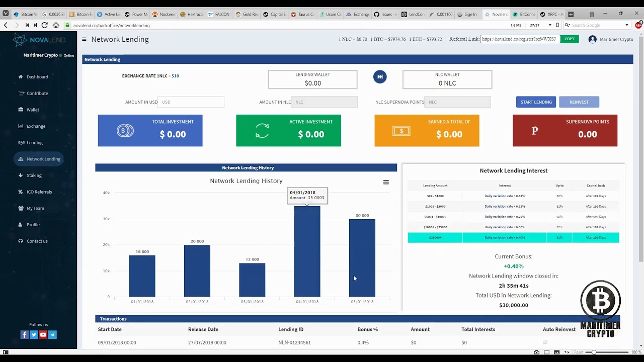
Task: Go to My Team page
Action: tap(31, 208)
